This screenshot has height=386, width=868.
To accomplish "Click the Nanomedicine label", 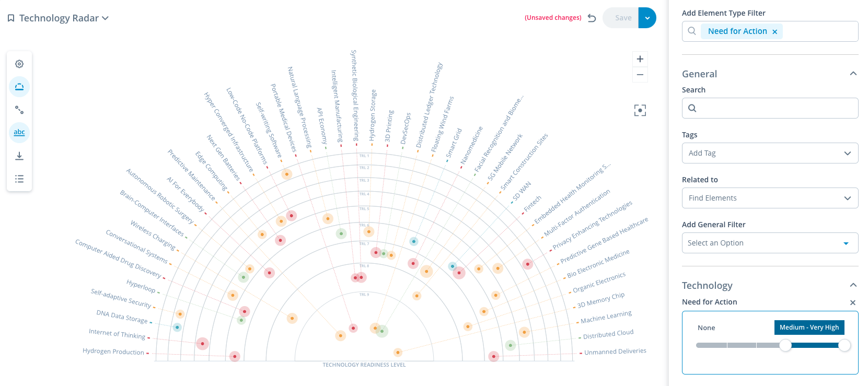I will coord(471,145).
